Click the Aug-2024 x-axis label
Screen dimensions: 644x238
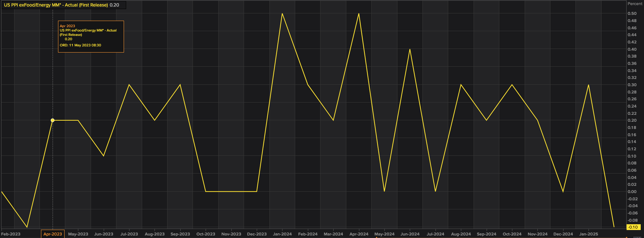click(461, 234)
